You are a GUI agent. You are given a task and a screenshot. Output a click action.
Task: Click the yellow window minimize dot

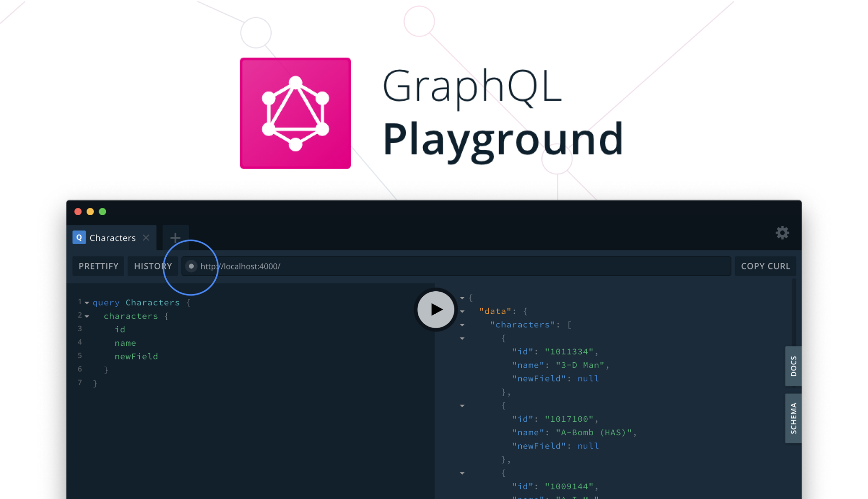tap(90, 212)
